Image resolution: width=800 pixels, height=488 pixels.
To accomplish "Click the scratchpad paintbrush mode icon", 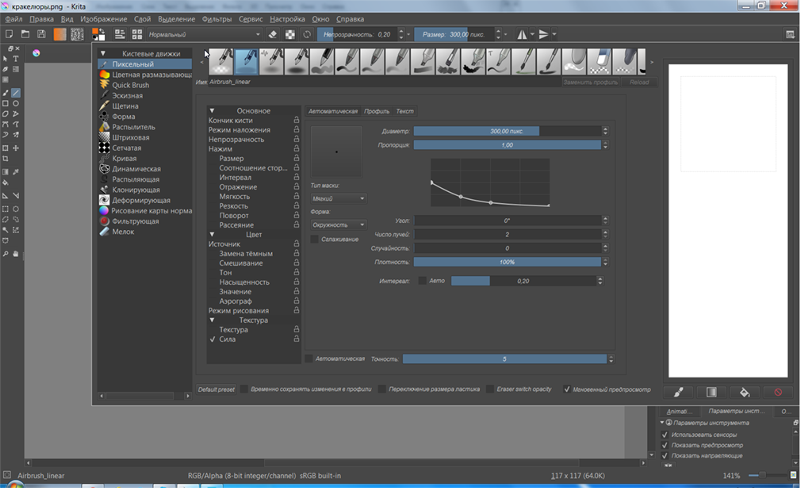I will pyautogui.click(x=678, y=392).
